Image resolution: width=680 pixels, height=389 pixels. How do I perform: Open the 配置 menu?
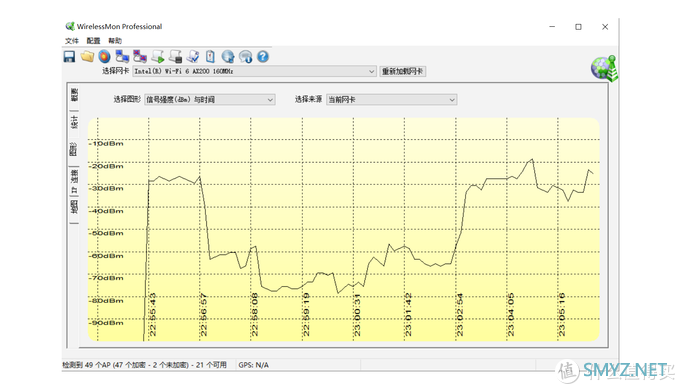point(93,41)
